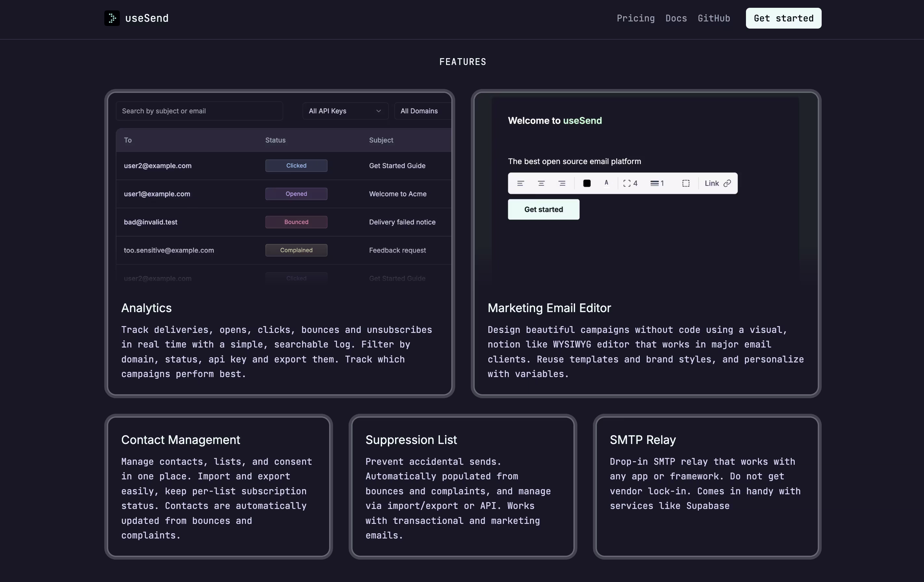The image size is (924, 582).
Task: Select the Bounced status pill for bad@invalid.test
Action: coord(296,222)
